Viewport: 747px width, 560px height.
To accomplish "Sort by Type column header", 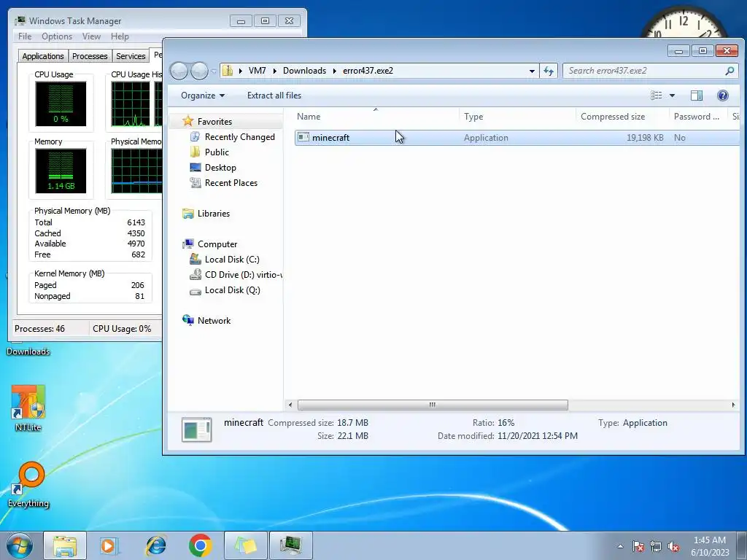I will tap(517, 117).
